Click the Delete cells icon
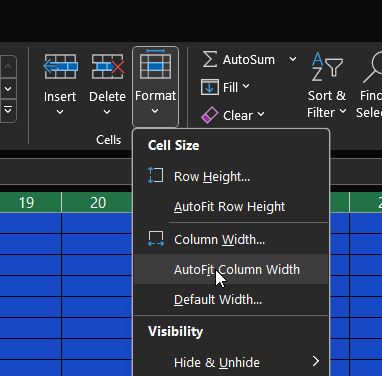 [107, 67]
